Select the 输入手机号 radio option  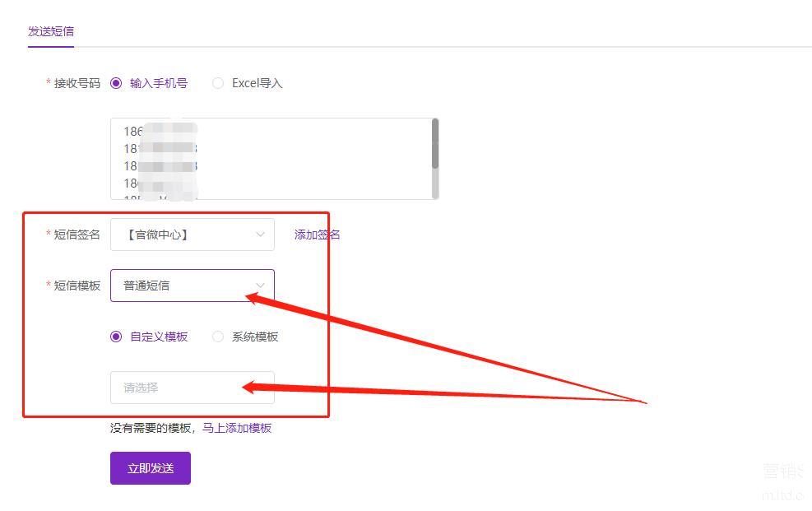coord(116,83)
